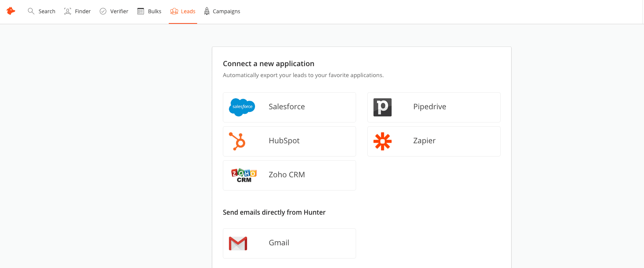Open the Search tab
This screenshot has width=644, height=268.
click(x=42, y=11)
